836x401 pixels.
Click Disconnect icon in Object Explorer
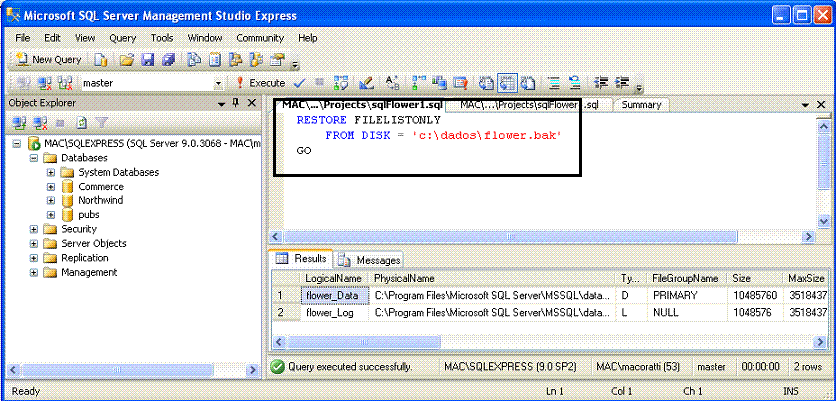[x=41, y=123]
